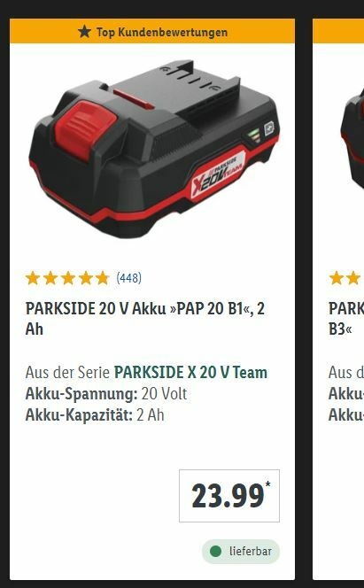The image size is (364, 588).
Task: Click the green lieferbar availability dot
Action: pos(215,551)
